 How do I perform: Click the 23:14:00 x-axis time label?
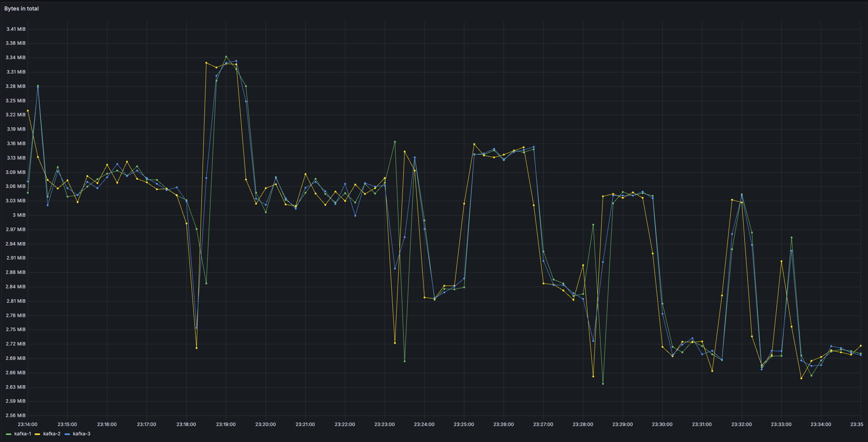point(28,424)
